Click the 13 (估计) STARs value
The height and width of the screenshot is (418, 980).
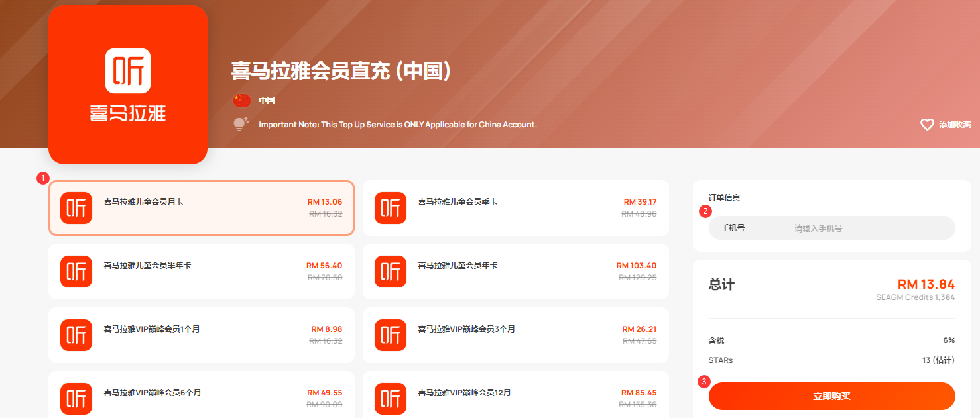click(x=939, y=360)
